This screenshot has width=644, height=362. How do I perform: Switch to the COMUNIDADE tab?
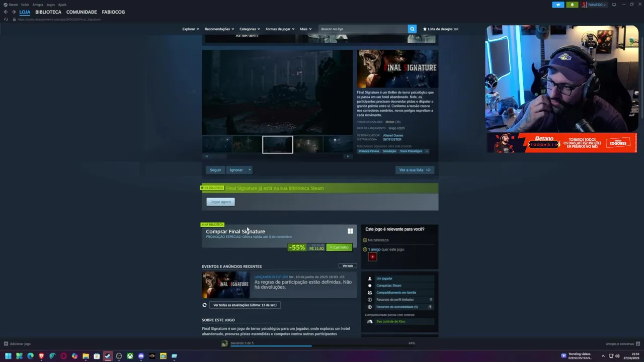(x=82, y=12)
